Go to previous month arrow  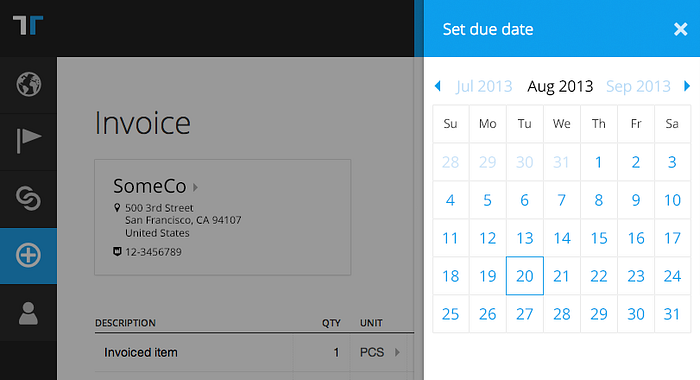pos(438,86)
